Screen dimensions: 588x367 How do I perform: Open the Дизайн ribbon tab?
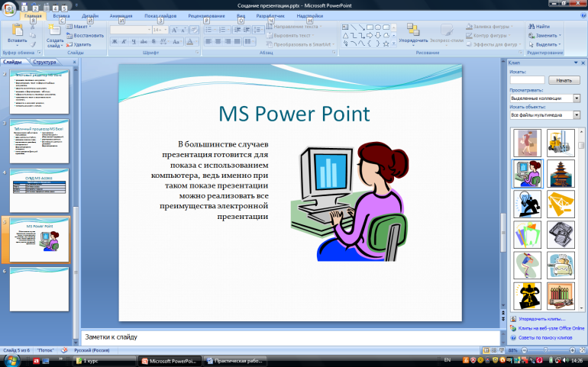[90, 16]
